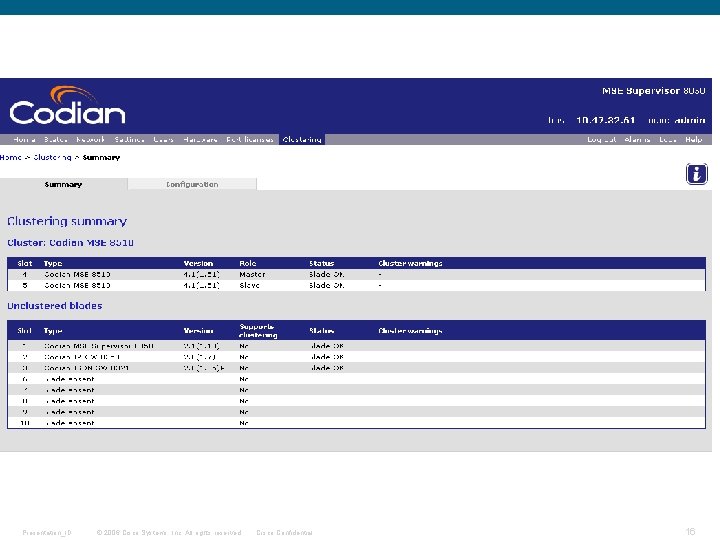The width and height of the screenshot is (720, 540).
Task: Click the Codian MSE Supervisor blade type
Action: (x=99, y=346)
